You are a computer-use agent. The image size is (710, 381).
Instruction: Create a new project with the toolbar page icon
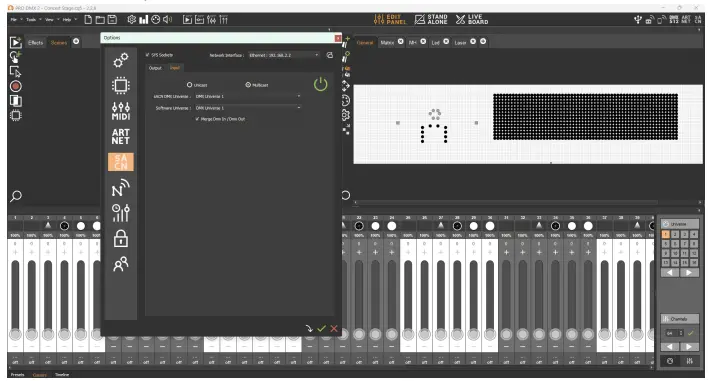(88, 19)
